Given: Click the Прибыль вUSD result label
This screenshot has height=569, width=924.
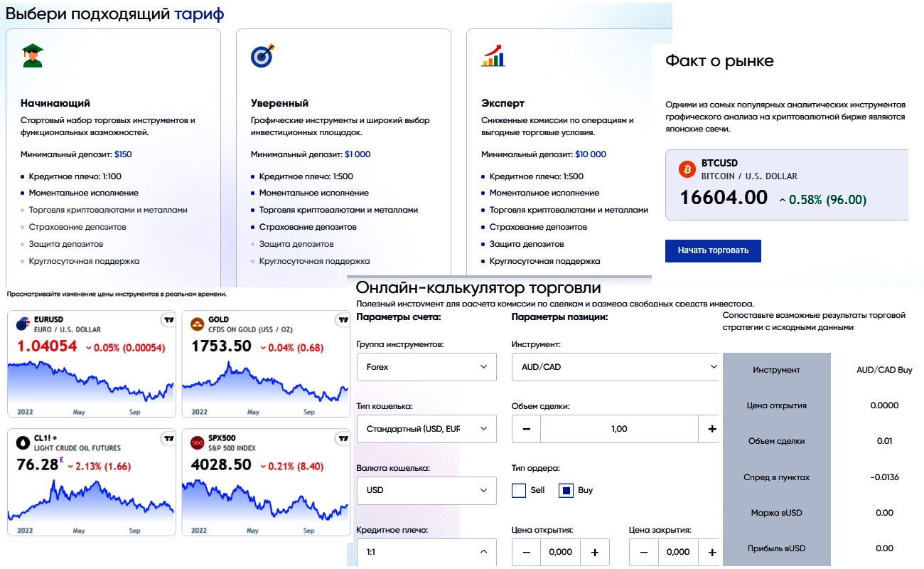Looking at the screenshot, I should (776, 548).
